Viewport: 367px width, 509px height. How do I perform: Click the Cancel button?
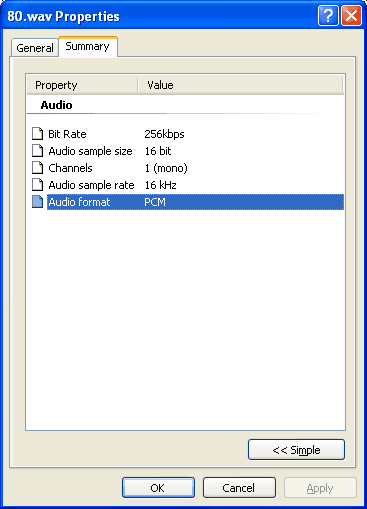(239, 488)
